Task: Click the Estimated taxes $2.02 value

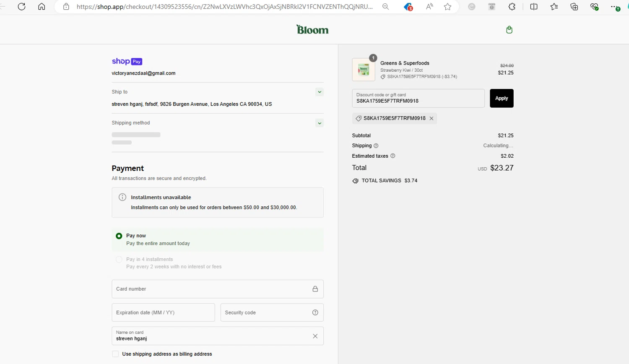Action: point(507,156)
